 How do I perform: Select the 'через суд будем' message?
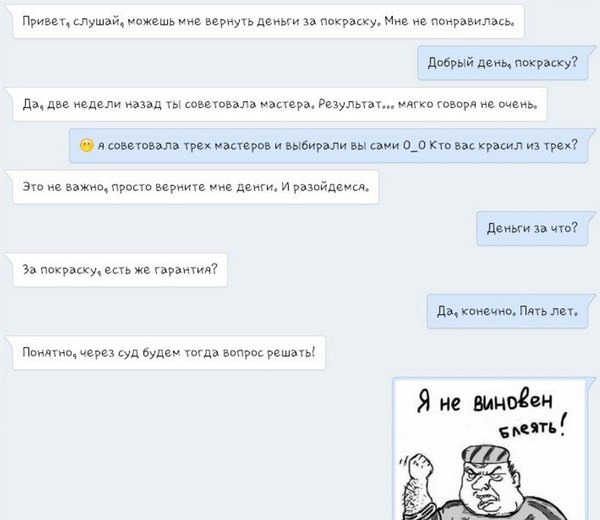169,352
